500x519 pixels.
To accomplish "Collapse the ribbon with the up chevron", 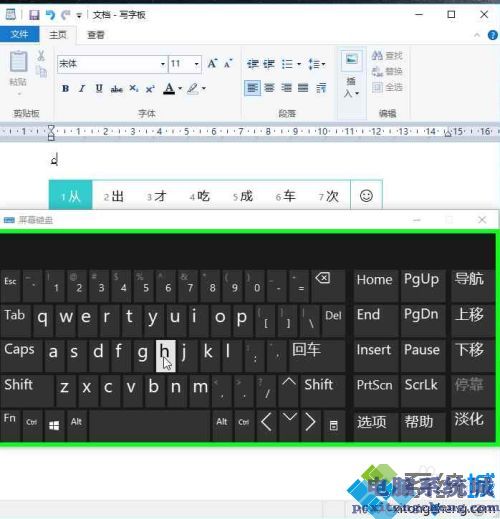I will pos(477,35).
